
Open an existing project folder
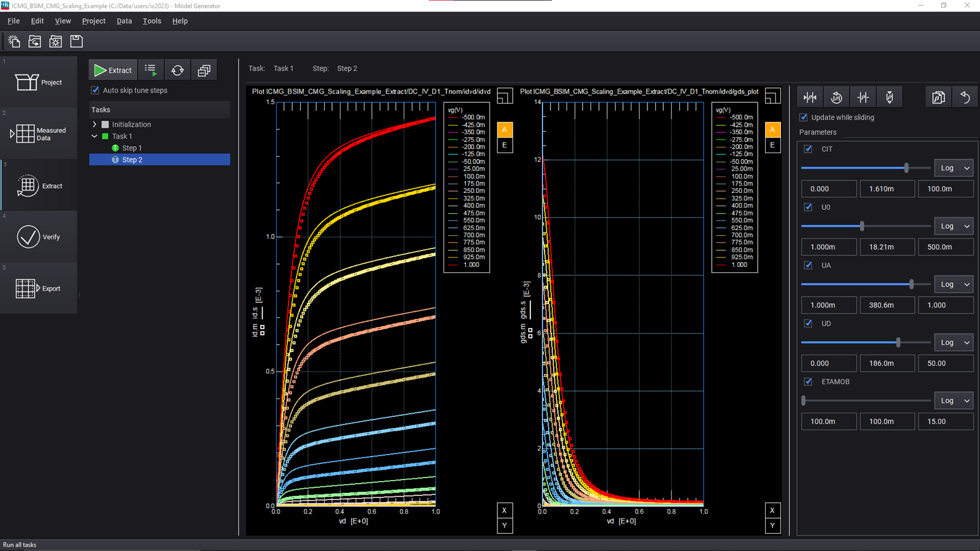coord(35,41)
